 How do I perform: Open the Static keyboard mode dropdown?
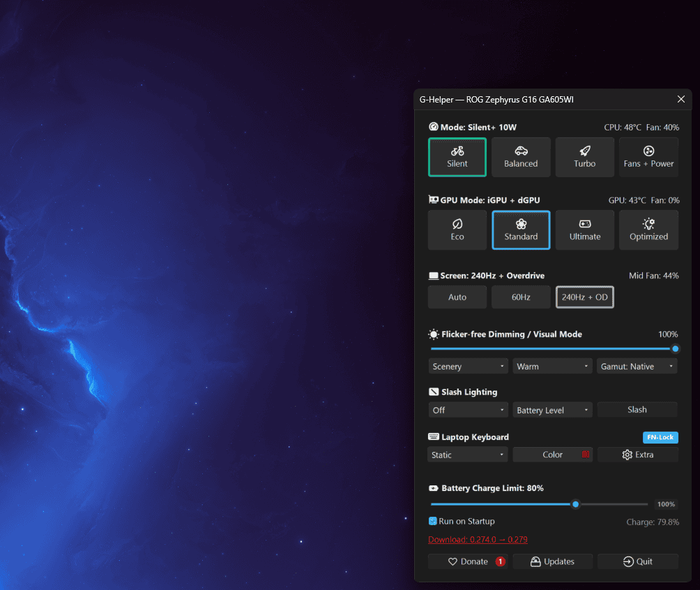[x=467, y=455]
